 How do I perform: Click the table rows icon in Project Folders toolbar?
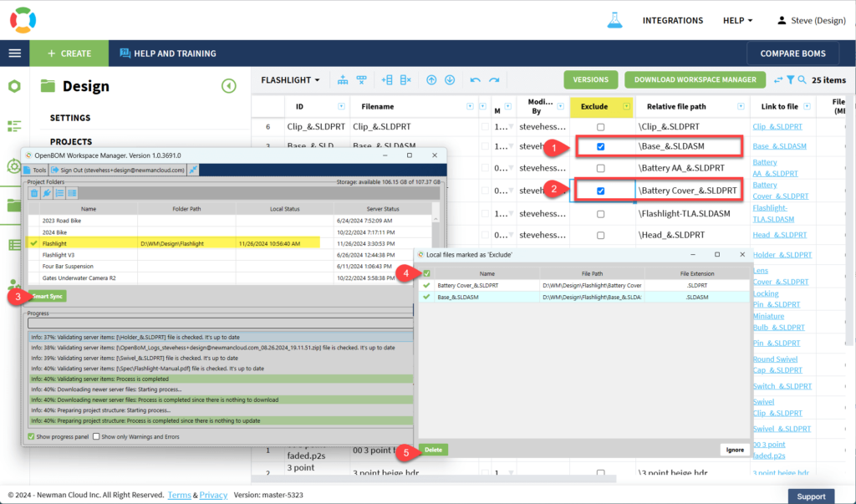tap(72, 193)
